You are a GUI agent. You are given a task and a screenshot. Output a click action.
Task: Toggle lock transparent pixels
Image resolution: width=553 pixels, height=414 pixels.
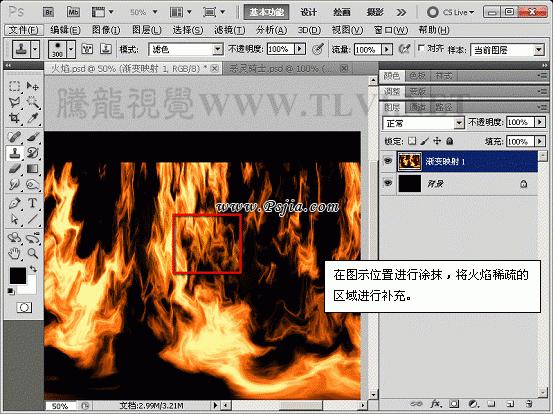pos(412,141)
